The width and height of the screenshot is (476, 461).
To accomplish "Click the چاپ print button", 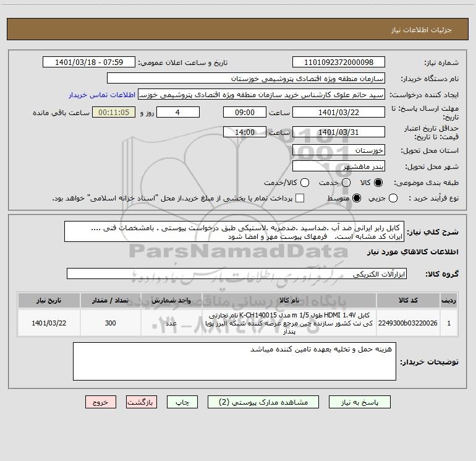I will 182,402.
